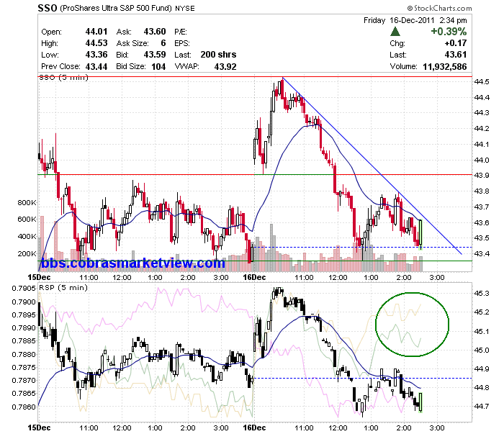Click the 44.7 label on RSP price axis
The image size is (504, 434).
[482, 407]
